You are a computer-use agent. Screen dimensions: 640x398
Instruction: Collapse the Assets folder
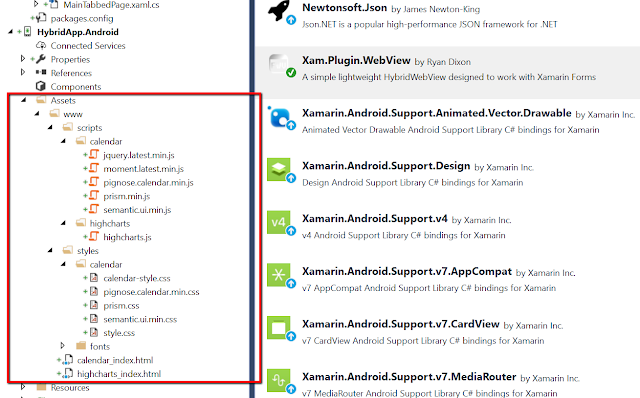tap(24, 100)
